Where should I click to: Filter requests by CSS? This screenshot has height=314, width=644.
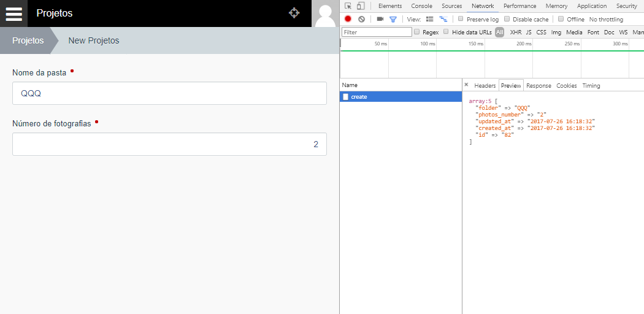(x=542, y=32)
